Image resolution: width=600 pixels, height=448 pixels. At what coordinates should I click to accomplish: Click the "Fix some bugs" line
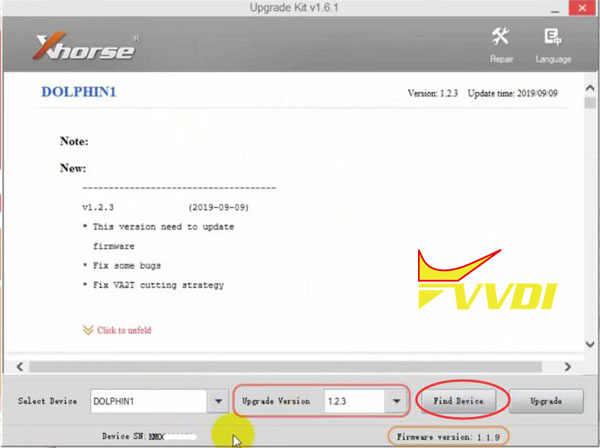[126, 266]
